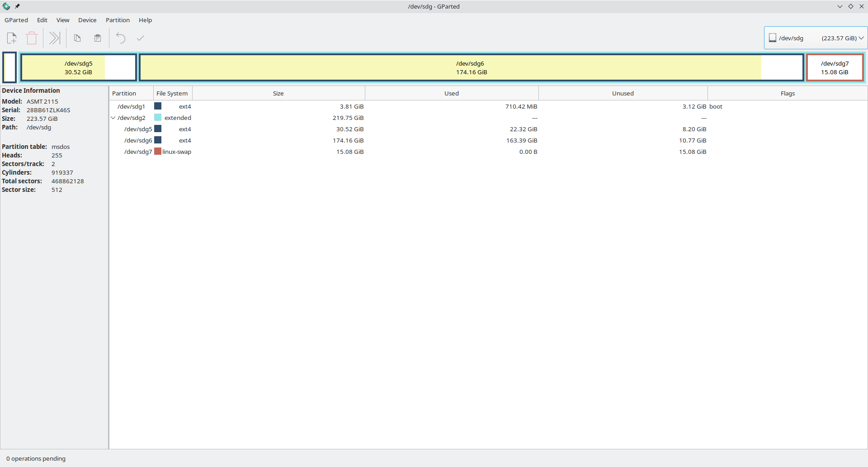Select the /dev/sdg2 row in partition list
This screenshot has width=868, height=467.
click(488, 118)
